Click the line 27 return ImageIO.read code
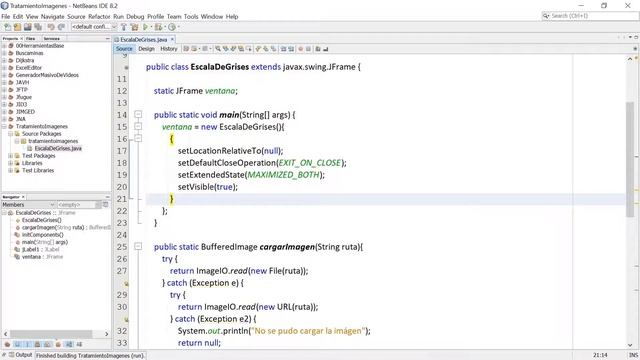Image resolution: width=640 pixels, height=360 pixels. tap(239, 271)
